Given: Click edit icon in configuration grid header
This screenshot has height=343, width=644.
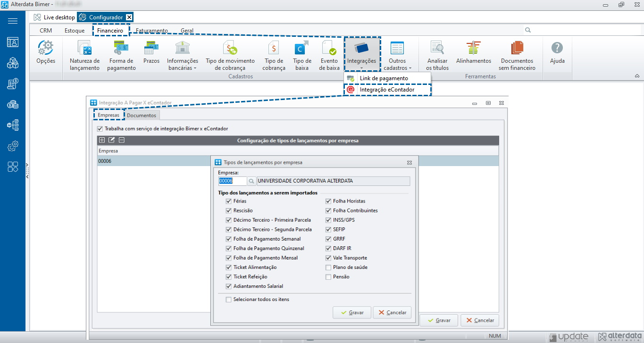Looking at the screenshot, I should click(111, 140).
